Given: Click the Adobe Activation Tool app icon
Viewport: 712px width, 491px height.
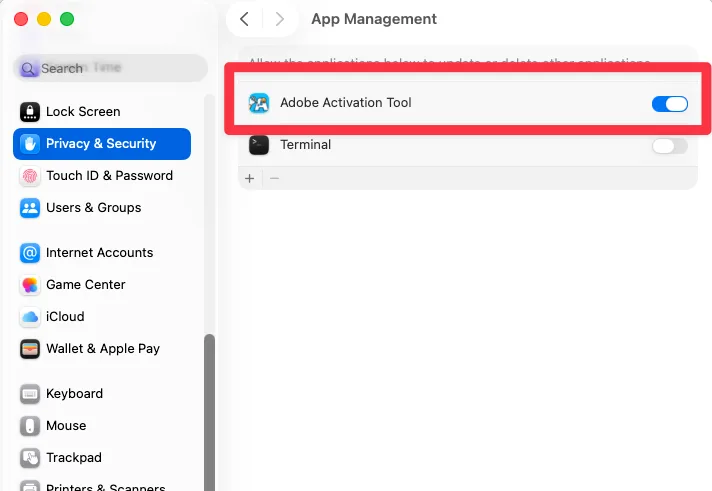Looking at the screenshot, I should click(259, 103).
